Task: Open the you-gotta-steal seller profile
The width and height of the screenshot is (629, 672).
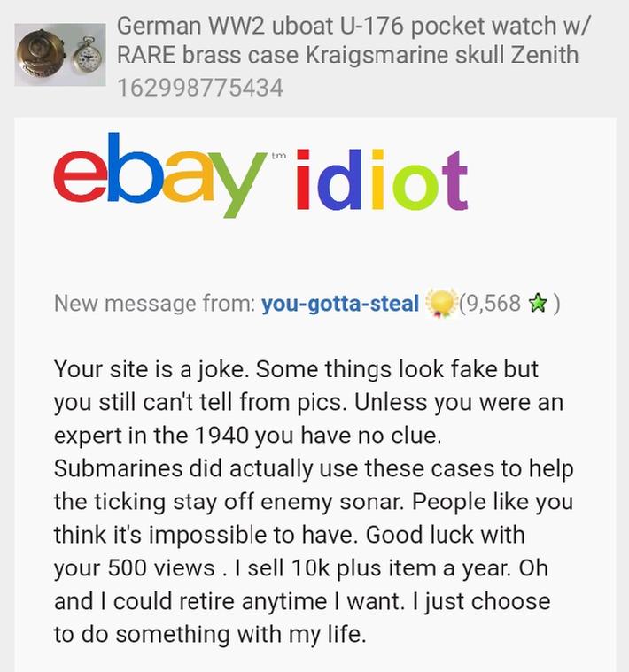Action: tap(340, 304)
